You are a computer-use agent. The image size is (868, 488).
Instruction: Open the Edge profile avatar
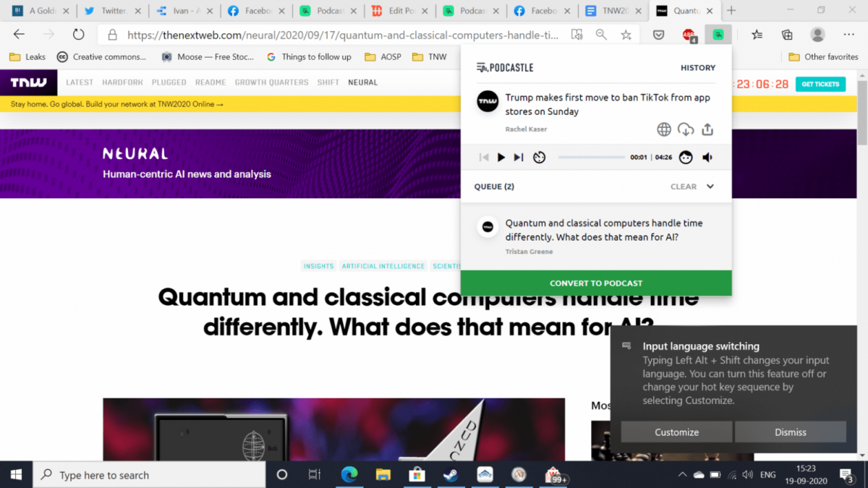(x=818, y=35)
